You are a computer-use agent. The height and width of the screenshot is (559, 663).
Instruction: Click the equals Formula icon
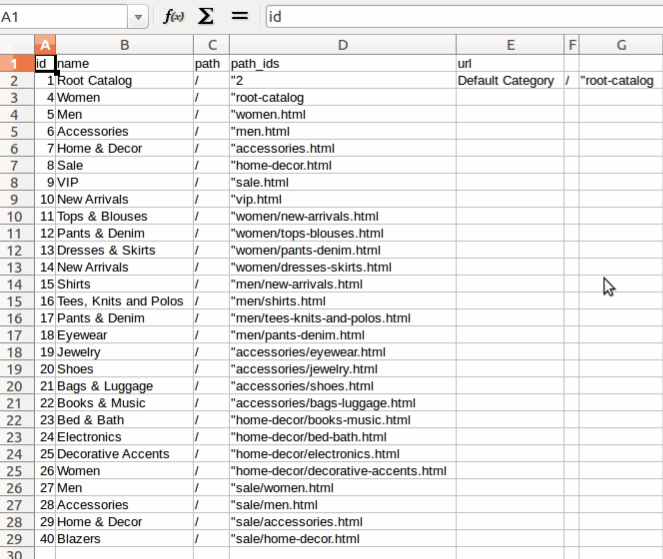tap(239, 16)
